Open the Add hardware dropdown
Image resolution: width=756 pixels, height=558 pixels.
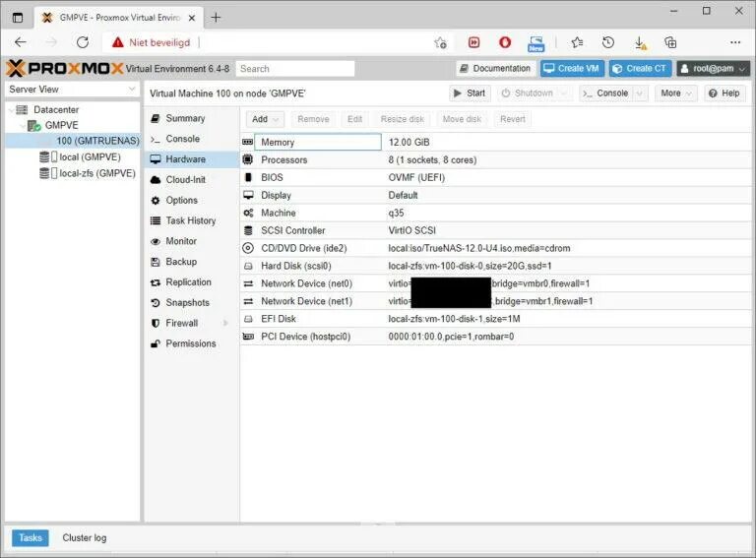click(265, 119)
